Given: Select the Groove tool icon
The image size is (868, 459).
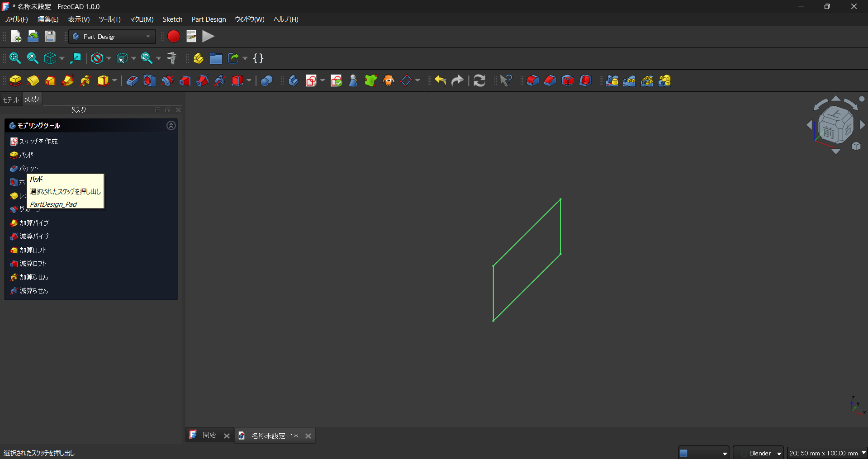Looking at the screenshot, I should click(167, 80).
